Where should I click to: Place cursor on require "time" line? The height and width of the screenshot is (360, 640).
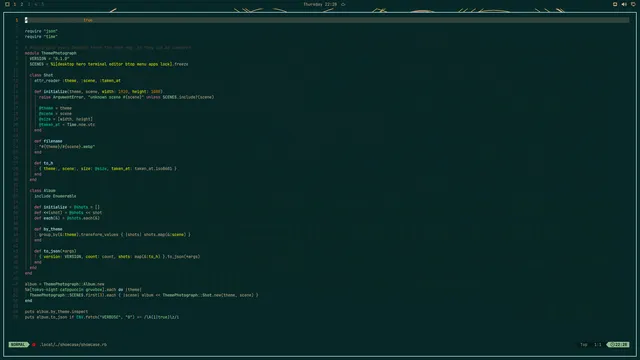tap(41, 36)
